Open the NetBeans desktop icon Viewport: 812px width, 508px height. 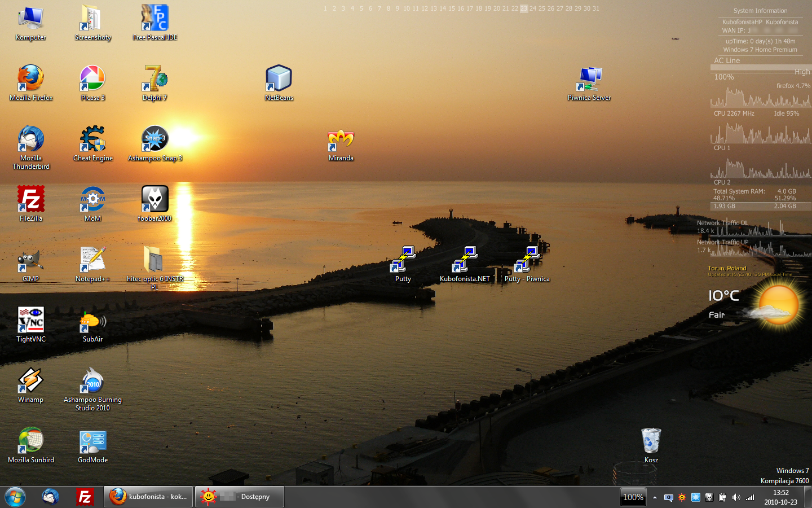279,79
